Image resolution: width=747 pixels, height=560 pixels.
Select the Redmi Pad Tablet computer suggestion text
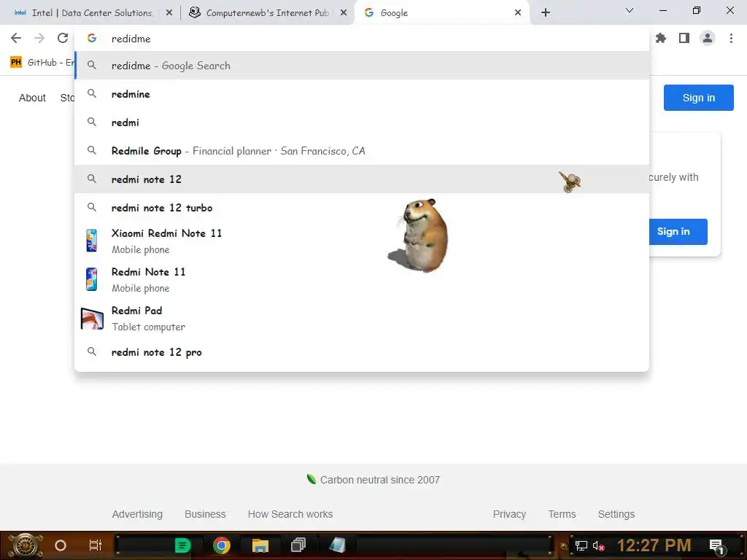pyautogui.click(x=148, y=319)
